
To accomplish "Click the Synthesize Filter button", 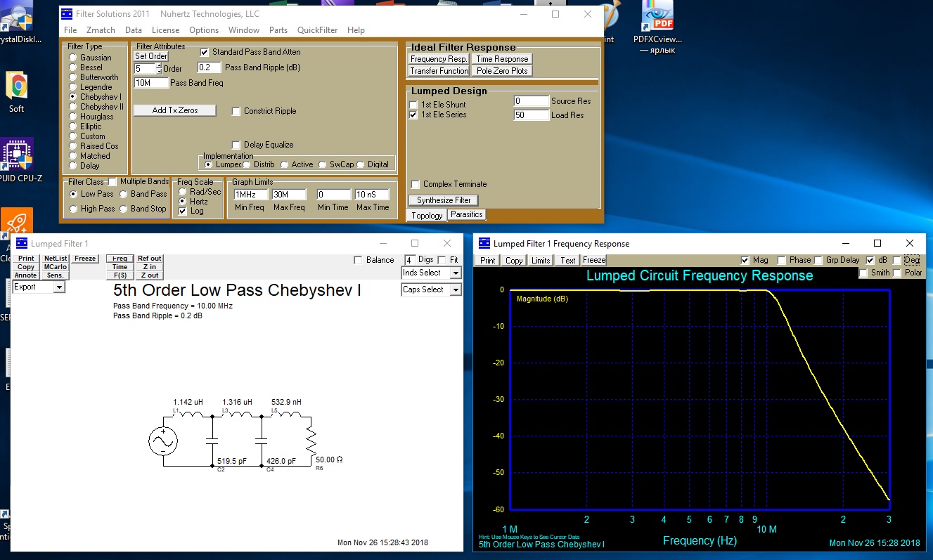I will [444, 200].
